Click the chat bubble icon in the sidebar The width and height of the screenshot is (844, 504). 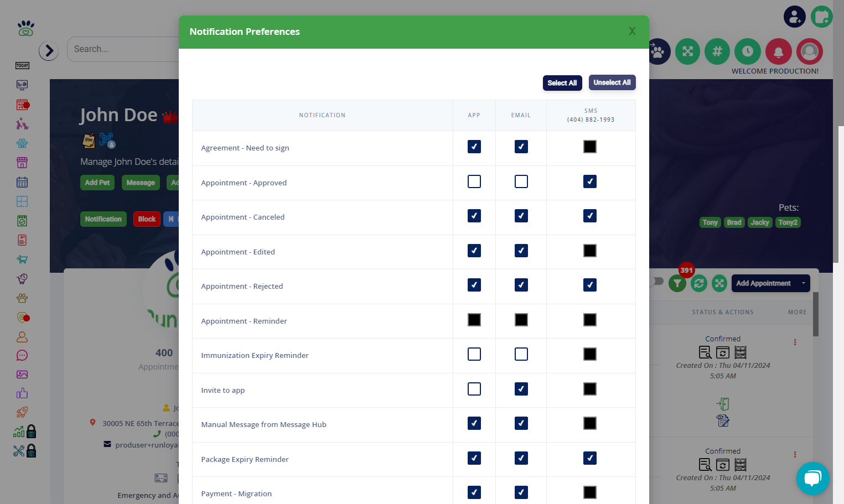pyautogui.click(x=22, y=355)
